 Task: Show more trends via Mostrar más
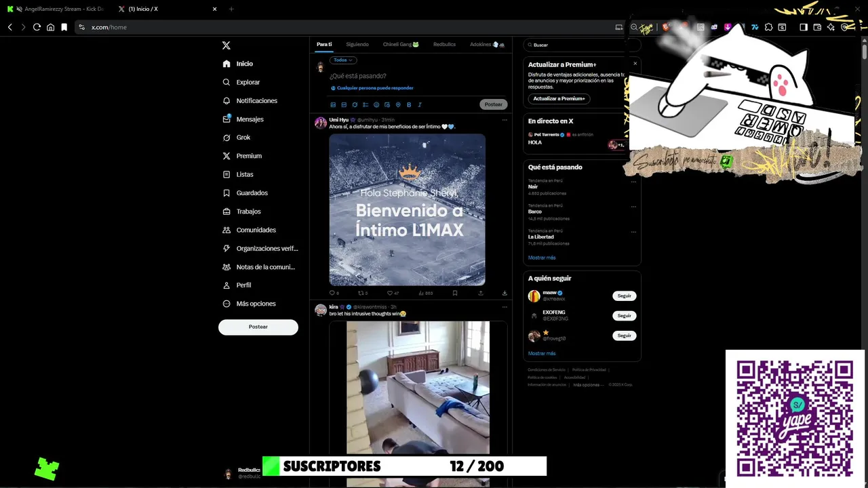(x=542, y=258)
